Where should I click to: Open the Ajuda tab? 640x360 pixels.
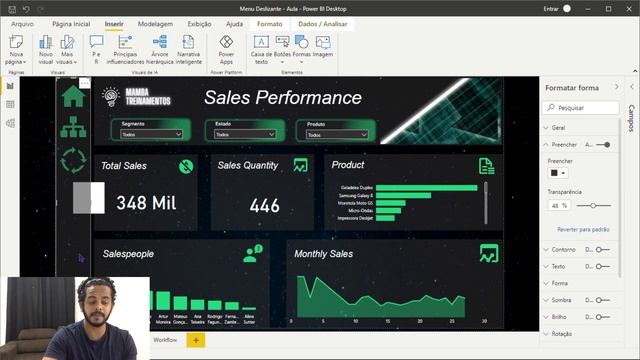(234, 24)
